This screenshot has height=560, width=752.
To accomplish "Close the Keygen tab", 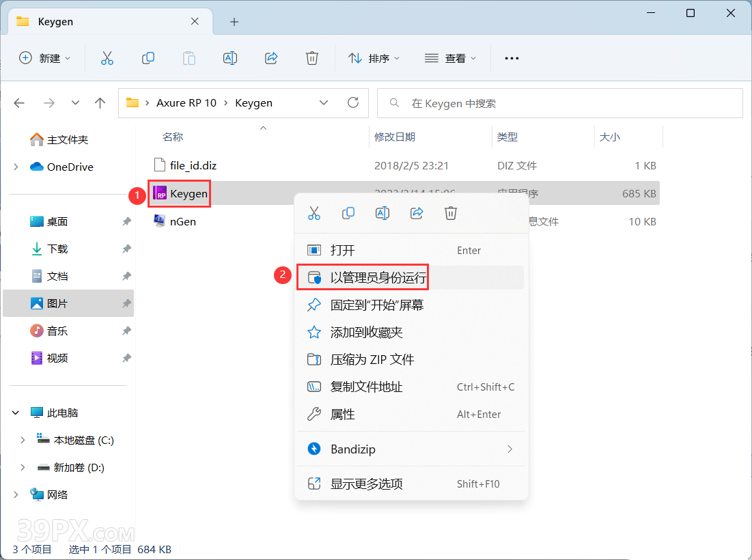I will click(195, 22).
